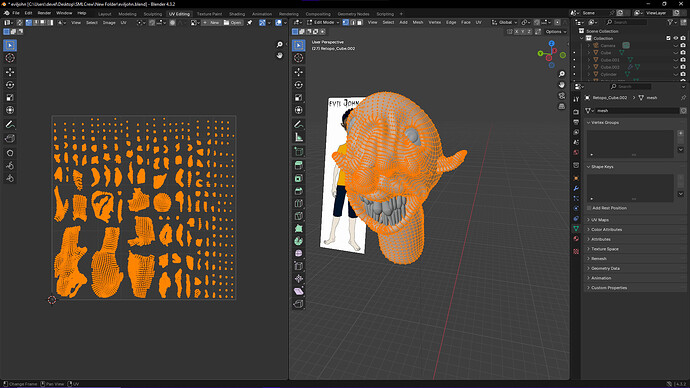
Task: Select the Spin tool
Action: click(298, 241)
